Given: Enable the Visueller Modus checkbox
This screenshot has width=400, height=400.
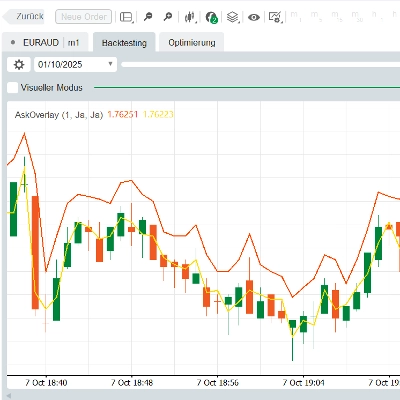Looking at the screenshot, I should pos(13,88).
